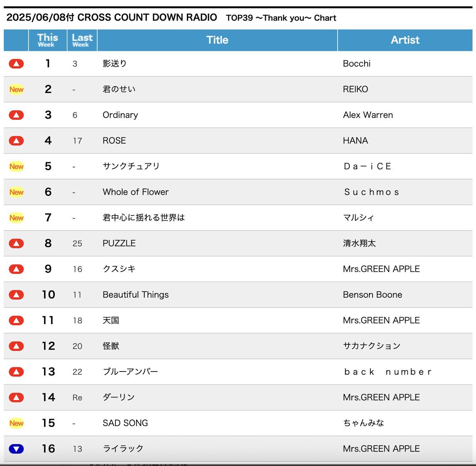Screen dimensions: 476x466
Task: Select the song title ライラック
Action: click(x=123, y=449)
